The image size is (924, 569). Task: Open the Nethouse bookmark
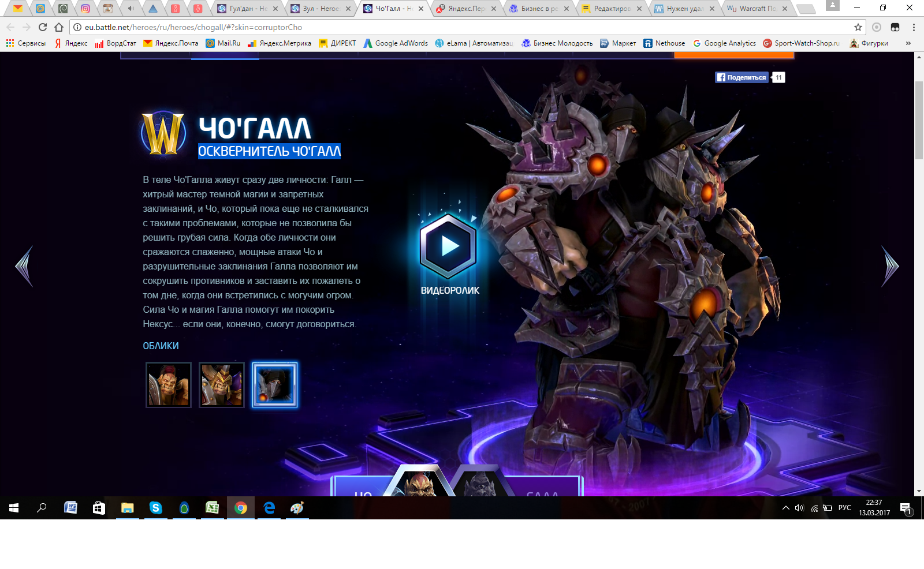pyautogui.click(x=664, y=43)
